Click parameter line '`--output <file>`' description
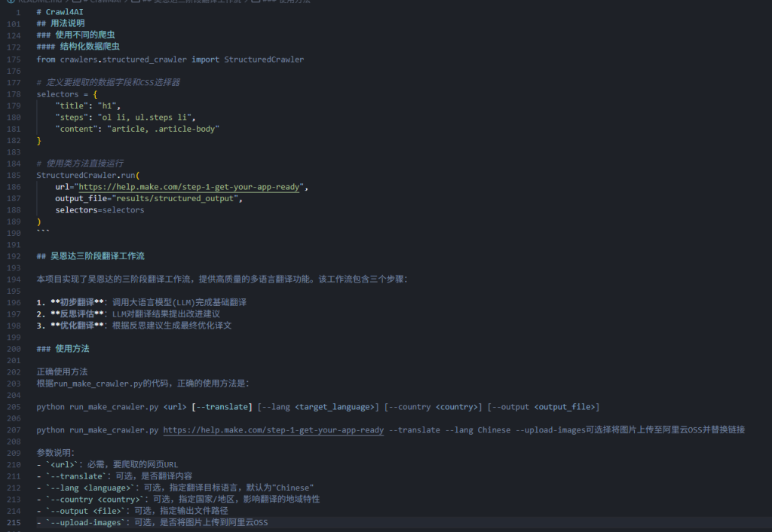The width and height of the screenshot is (772, 532). point(133,512)
